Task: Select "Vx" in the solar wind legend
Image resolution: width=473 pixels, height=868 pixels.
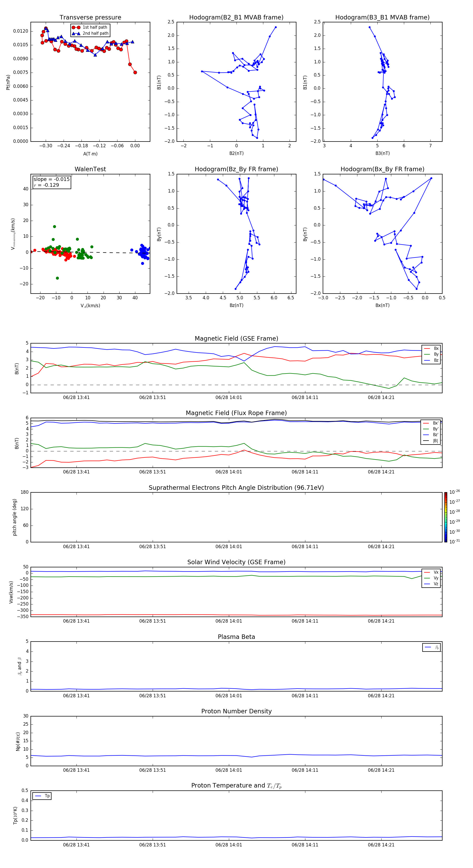Action: (x=431, y=572)
